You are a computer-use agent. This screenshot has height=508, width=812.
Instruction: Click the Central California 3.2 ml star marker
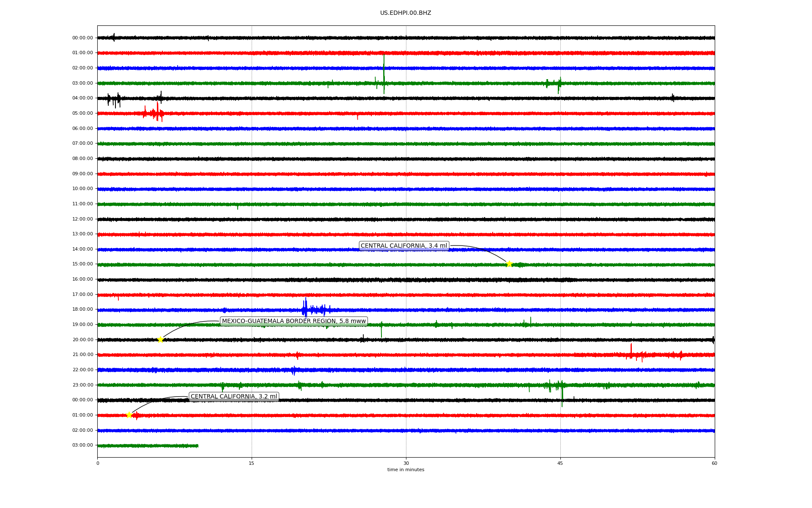pyautogui.click(x=129, y=415)
